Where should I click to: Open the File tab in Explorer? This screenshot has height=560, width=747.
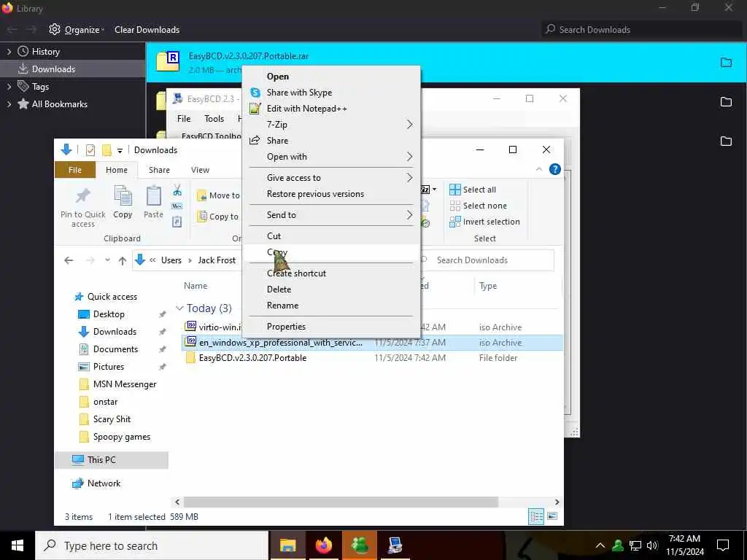75,170
